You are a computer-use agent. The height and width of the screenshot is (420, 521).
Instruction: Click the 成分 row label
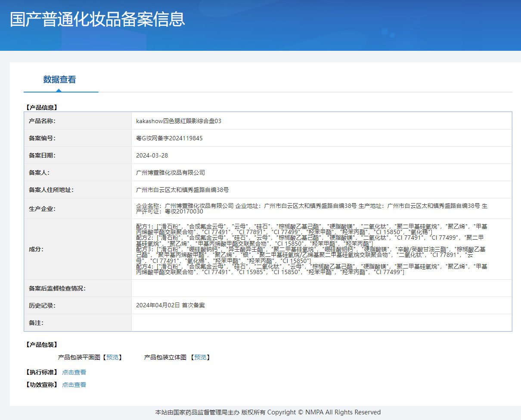point(36,249)
